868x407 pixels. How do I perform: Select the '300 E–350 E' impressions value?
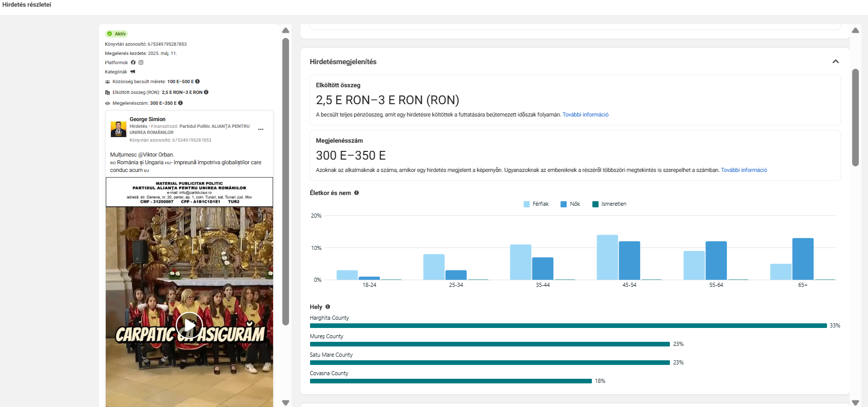coord(351,156)
